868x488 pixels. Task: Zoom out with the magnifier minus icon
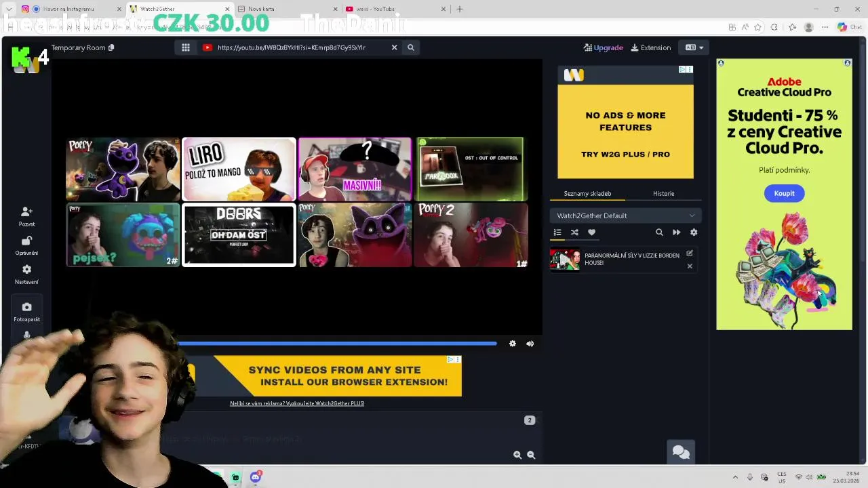click(531, 455)
